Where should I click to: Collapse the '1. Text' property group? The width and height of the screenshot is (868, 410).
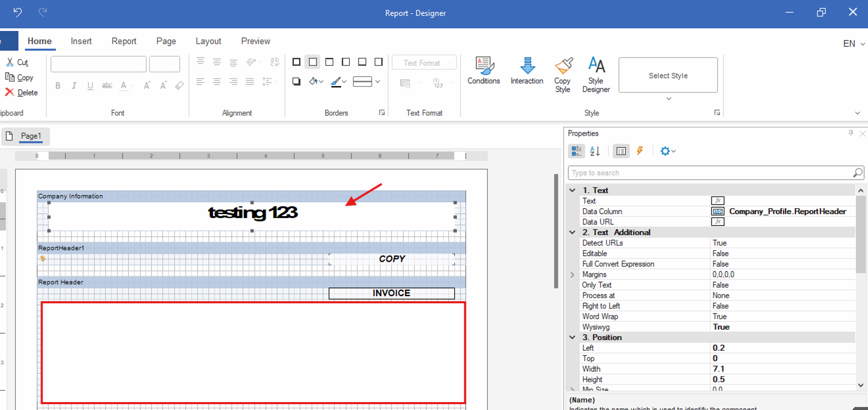click(573, 190)
